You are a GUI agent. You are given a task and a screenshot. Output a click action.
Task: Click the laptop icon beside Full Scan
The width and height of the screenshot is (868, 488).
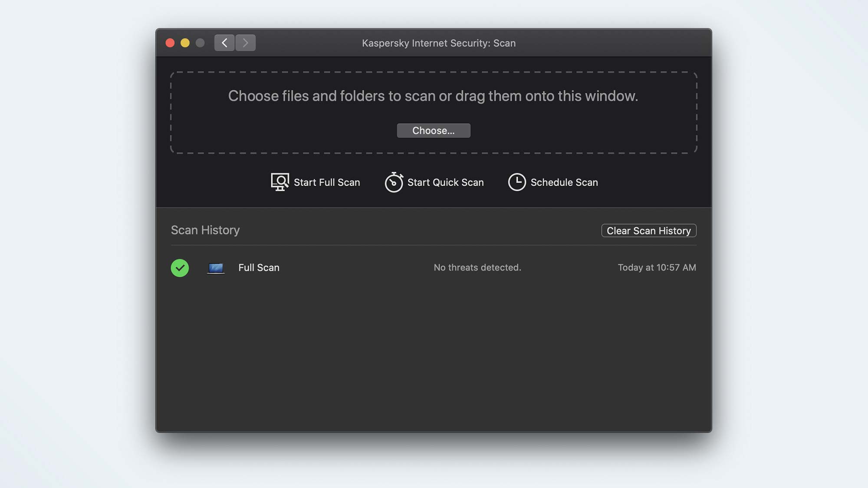click(x=216, y=268)
